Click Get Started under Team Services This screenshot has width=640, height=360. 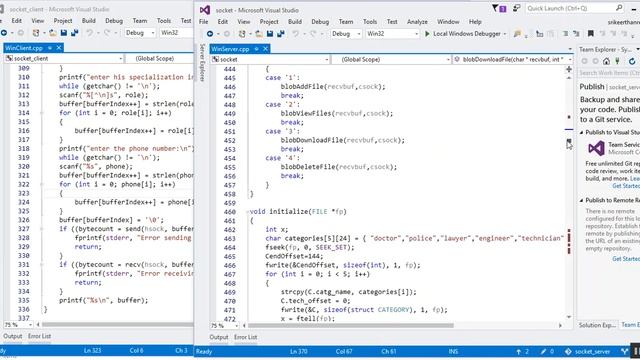point(626,186)
